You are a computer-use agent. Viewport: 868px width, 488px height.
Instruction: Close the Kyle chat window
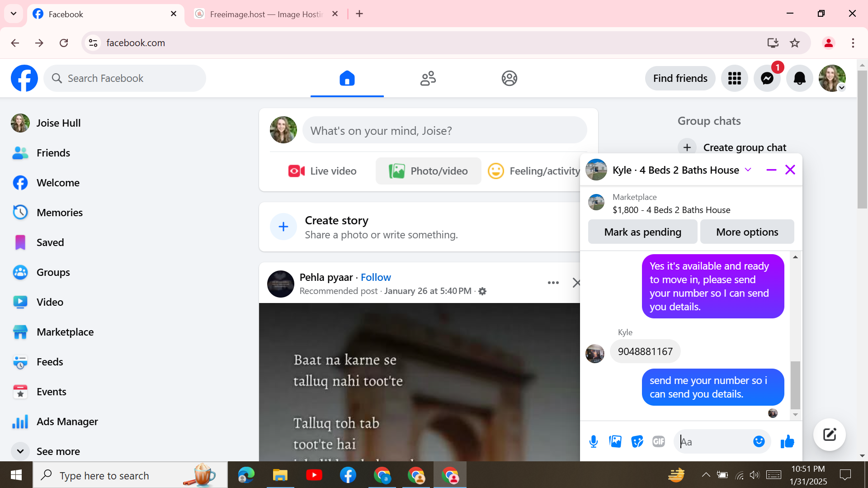[790, 170]
